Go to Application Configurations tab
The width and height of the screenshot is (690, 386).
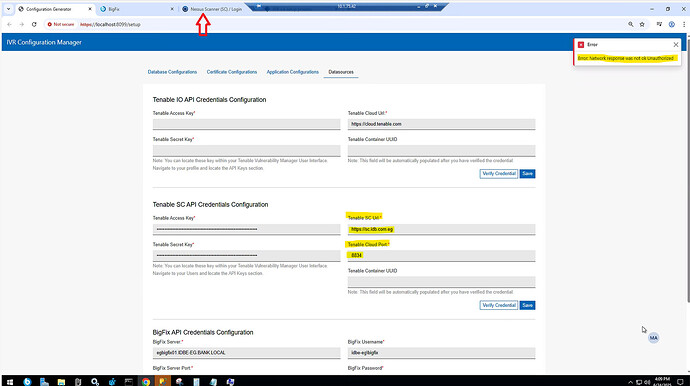coord(293,72)
